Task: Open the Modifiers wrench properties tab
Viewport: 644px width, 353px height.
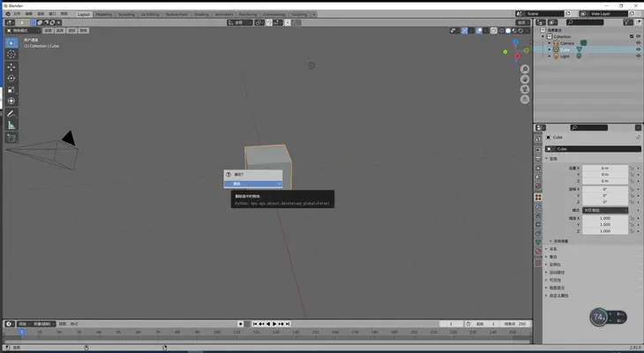Action: click(538, 207)
